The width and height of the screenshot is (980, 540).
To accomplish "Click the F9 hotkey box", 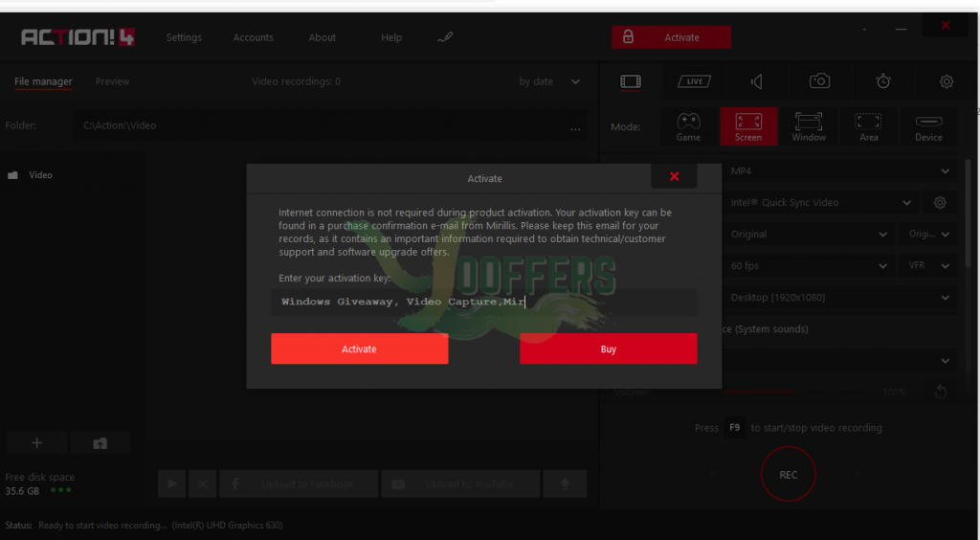I will pyautogui.click(x=735, y=427).
